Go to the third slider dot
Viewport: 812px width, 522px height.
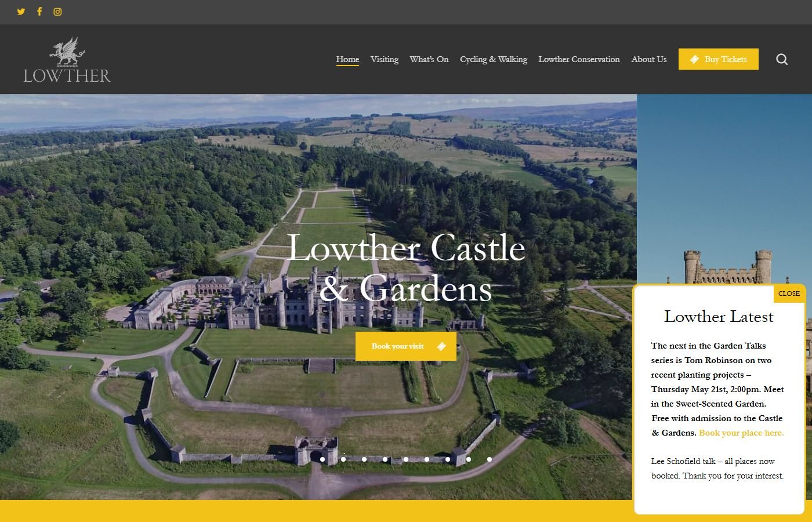[x=364, y=459]
